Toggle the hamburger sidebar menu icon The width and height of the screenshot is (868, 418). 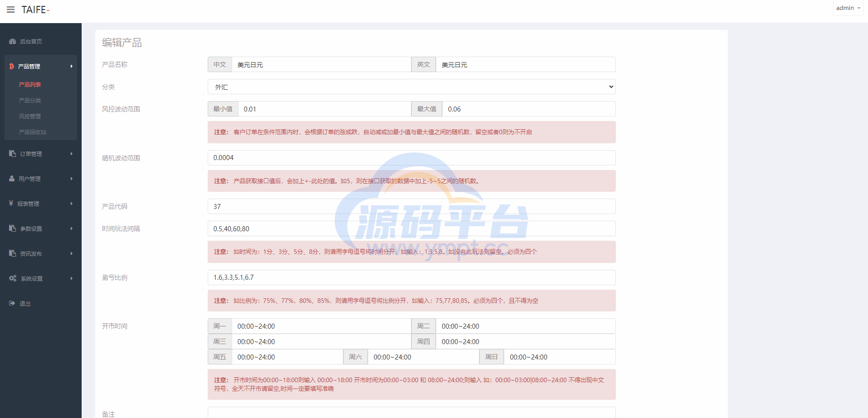(x=11, y=10)
